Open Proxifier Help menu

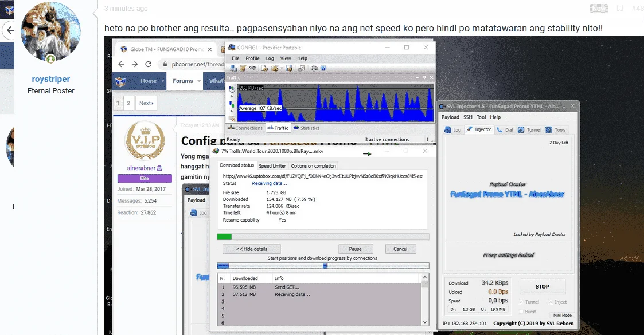(x=302, y=58)
